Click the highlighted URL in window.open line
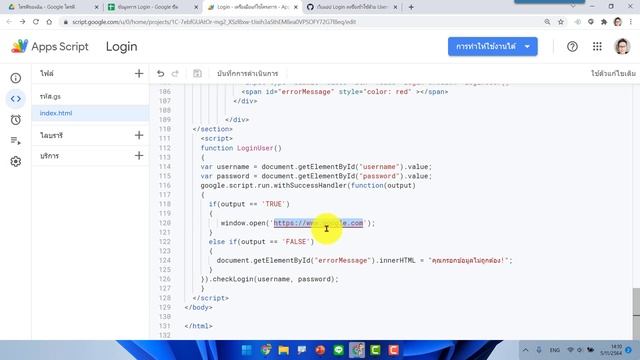Viewport: 640px width, 360px height. 318,223
